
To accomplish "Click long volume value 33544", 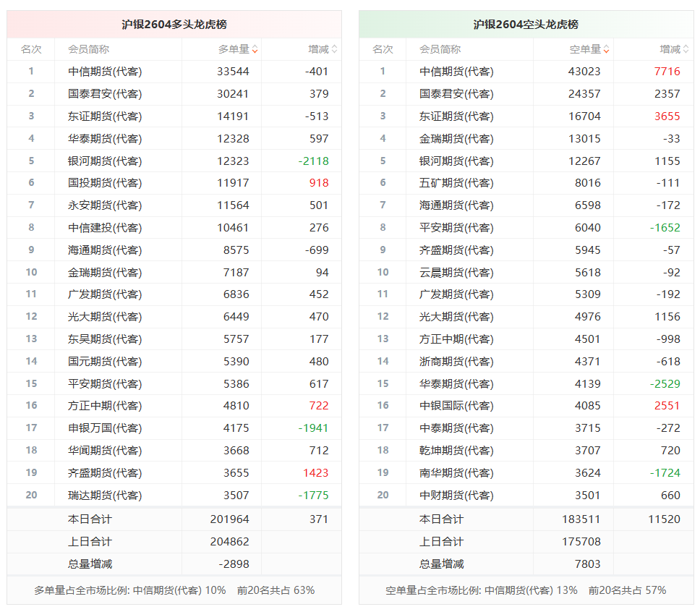I will pyautogui.click(x=233, y=72).
